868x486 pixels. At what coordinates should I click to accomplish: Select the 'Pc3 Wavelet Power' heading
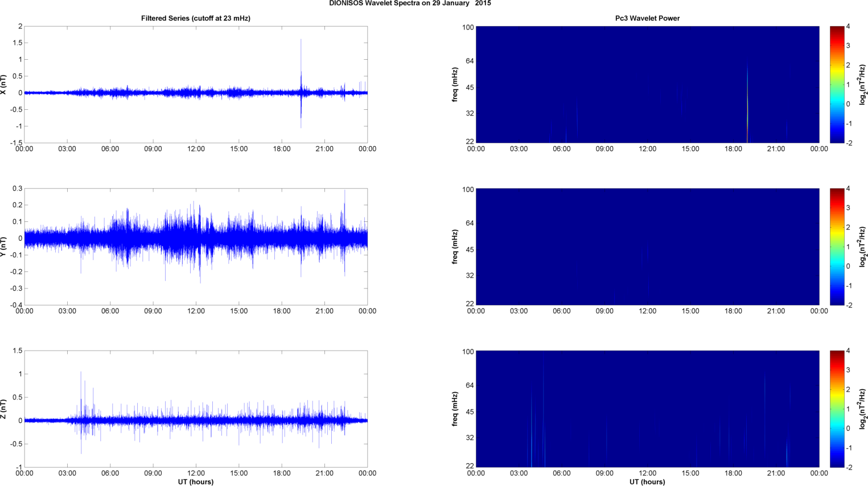[x=647, y=18]
